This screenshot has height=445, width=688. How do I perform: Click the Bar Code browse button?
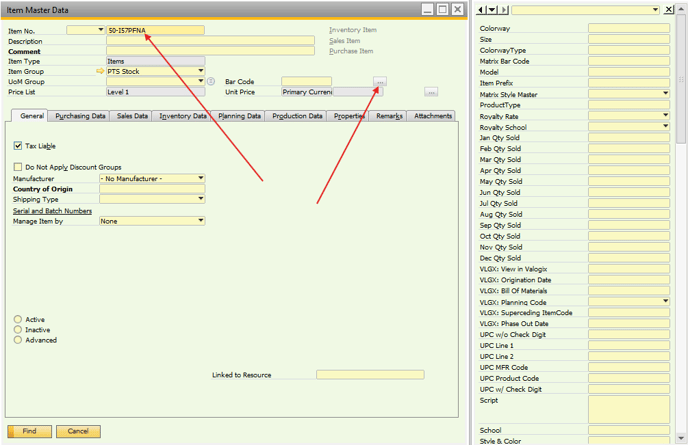380,81
